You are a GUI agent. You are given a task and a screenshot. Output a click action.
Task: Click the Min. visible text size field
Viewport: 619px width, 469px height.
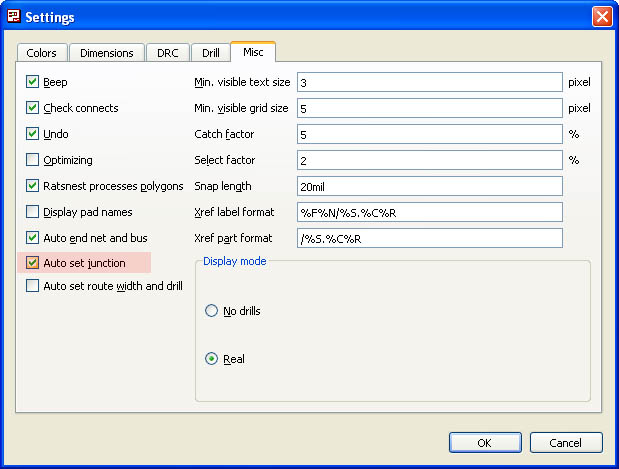pyautogui.click(x=429, y=82)
